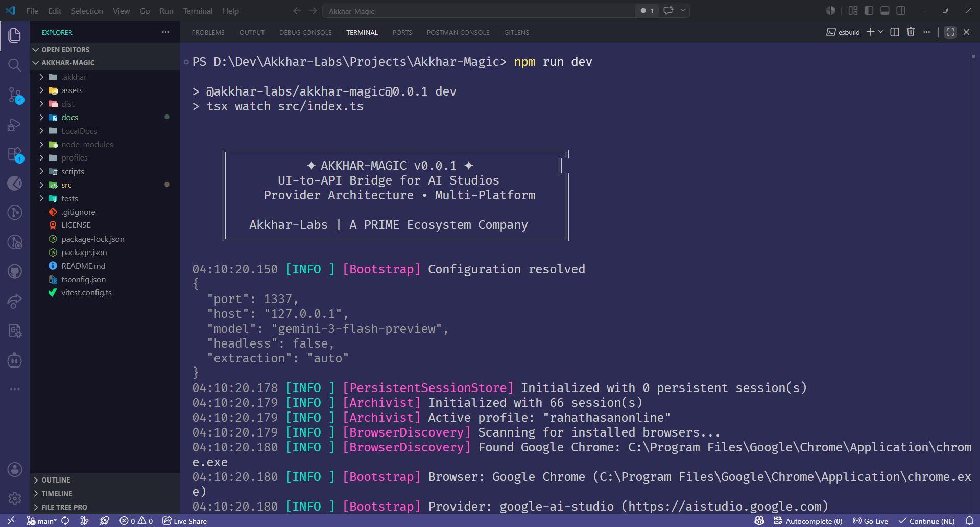The width and height of the screenshot is (980, 527).
Task: Open the Run and Debug view
Action: pos(15,124)
